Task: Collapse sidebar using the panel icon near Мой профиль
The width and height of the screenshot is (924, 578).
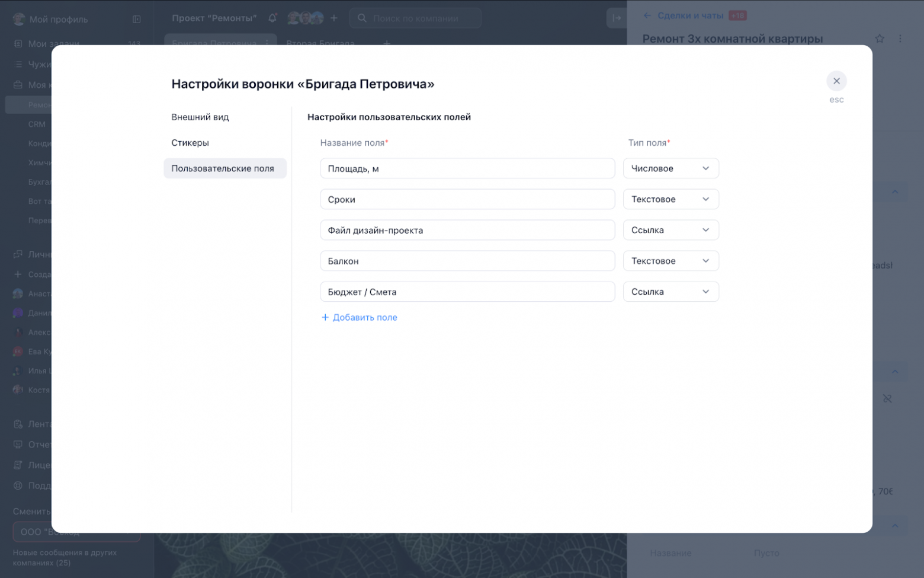Action: 136,18
